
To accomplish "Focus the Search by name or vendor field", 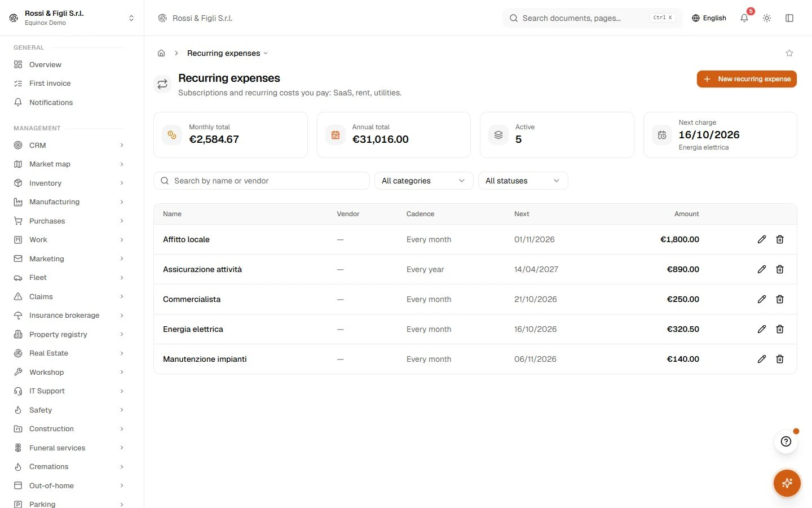I will coord(262,181).
